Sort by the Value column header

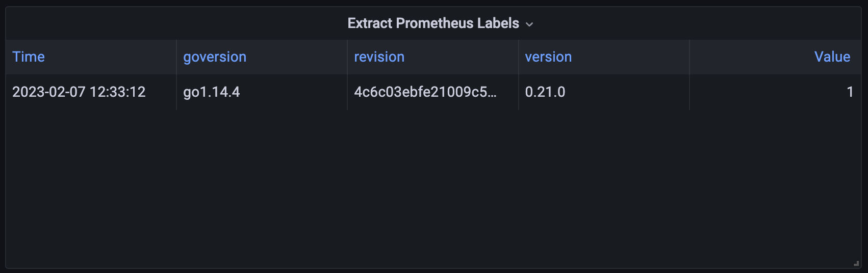832,57
